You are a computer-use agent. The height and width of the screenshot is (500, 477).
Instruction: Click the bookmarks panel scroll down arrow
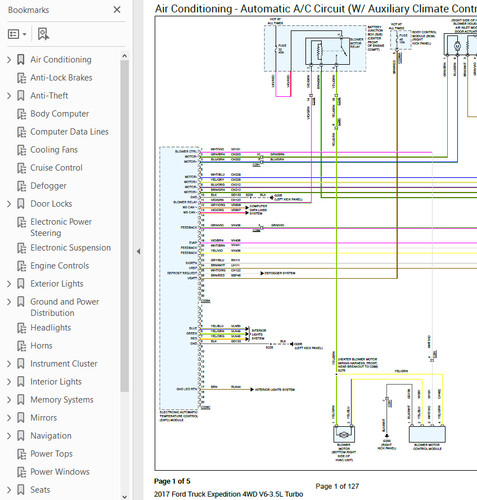124,496
